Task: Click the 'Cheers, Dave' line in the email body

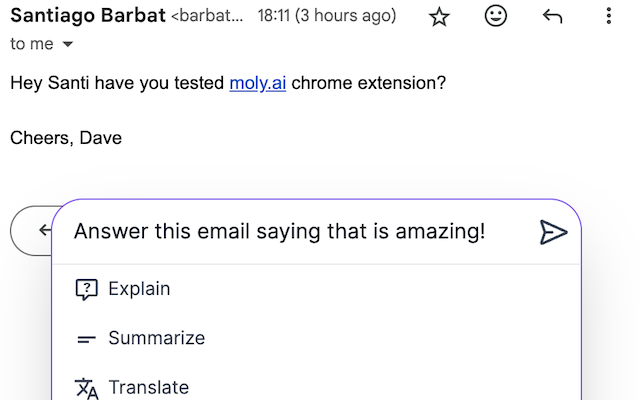Action: coord(66,138)
